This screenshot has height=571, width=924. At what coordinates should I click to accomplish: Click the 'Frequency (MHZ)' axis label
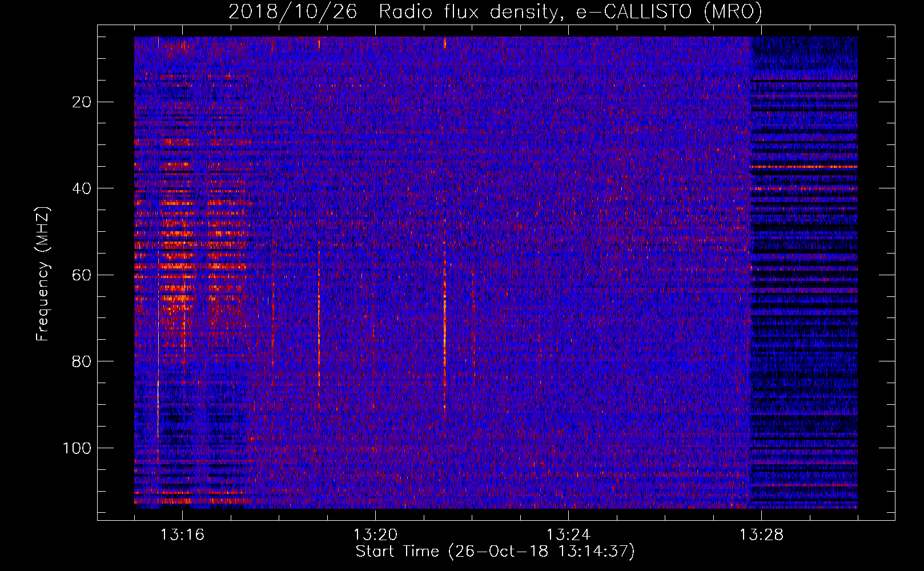click(43, 274)
